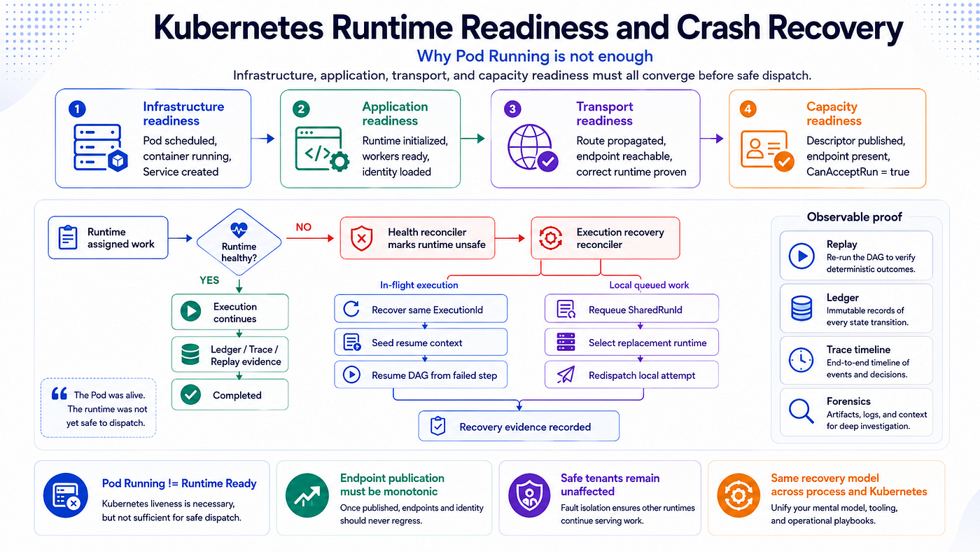Click the Ledger database icon in Observable proof

[x=800, y=309]
